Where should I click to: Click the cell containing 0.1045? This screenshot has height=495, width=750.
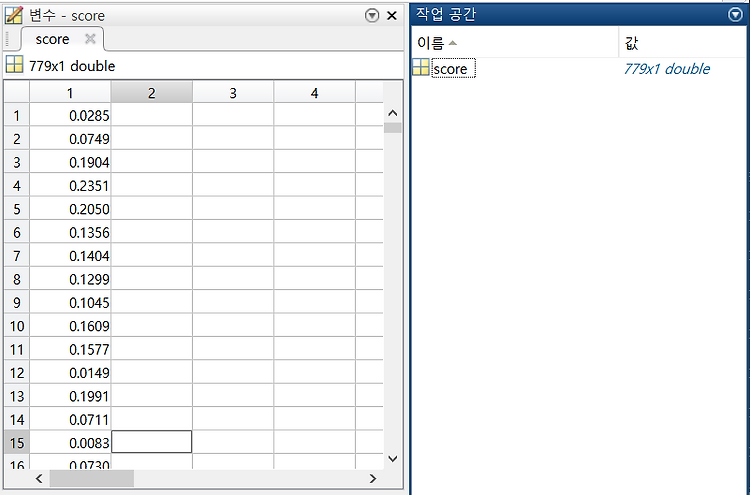pyautogui.click(x=70, y=303)
